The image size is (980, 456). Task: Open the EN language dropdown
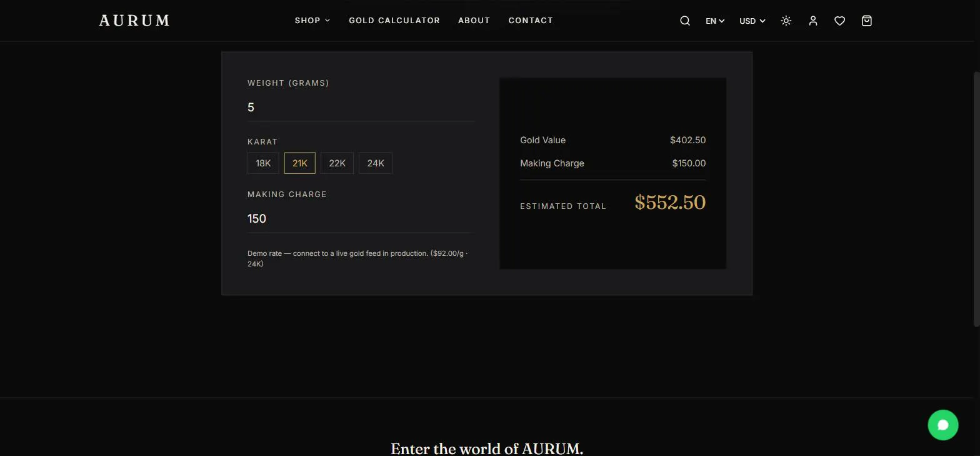715,21
